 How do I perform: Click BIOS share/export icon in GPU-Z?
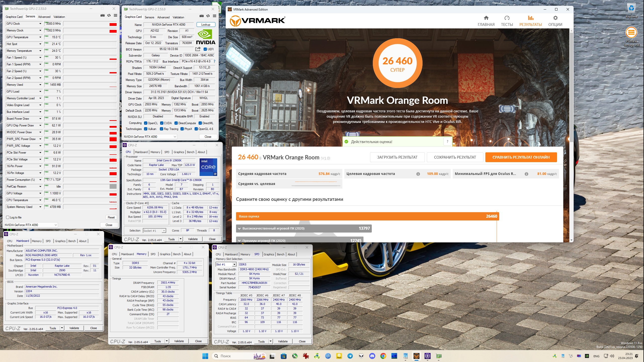tap(198, 49)
